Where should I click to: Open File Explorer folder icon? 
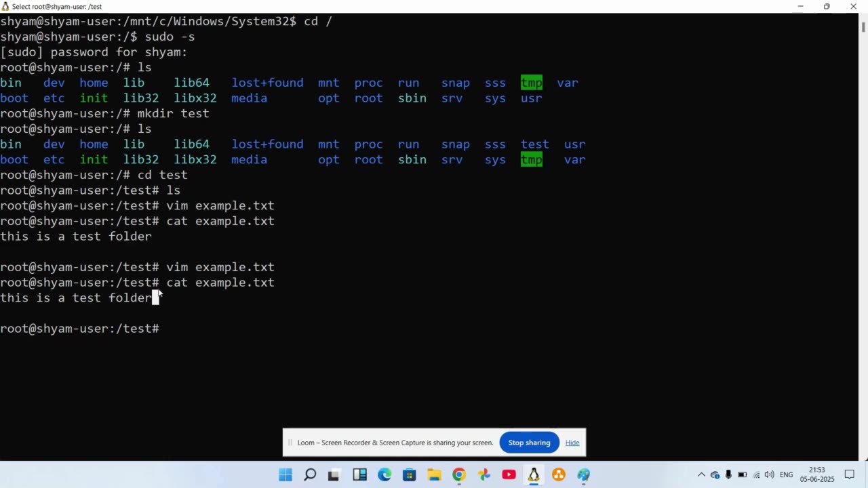coord(434,475)
